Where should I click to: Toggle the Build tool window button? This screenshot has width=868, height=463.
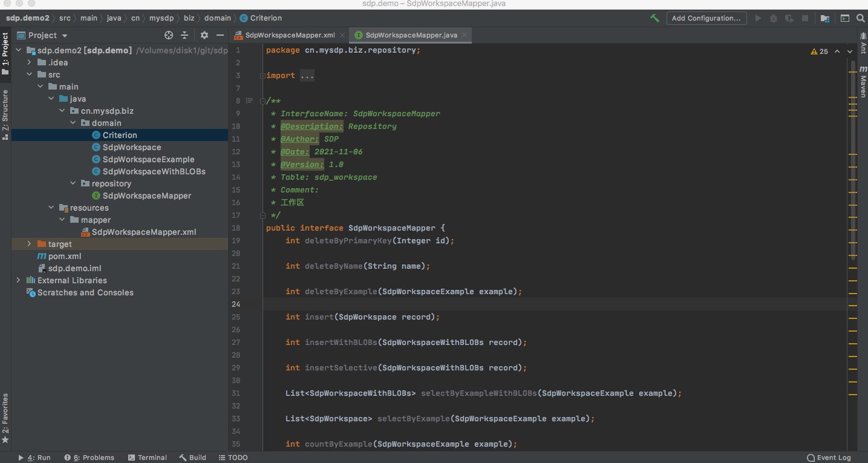pyautogui.click(x=192, y=458)
